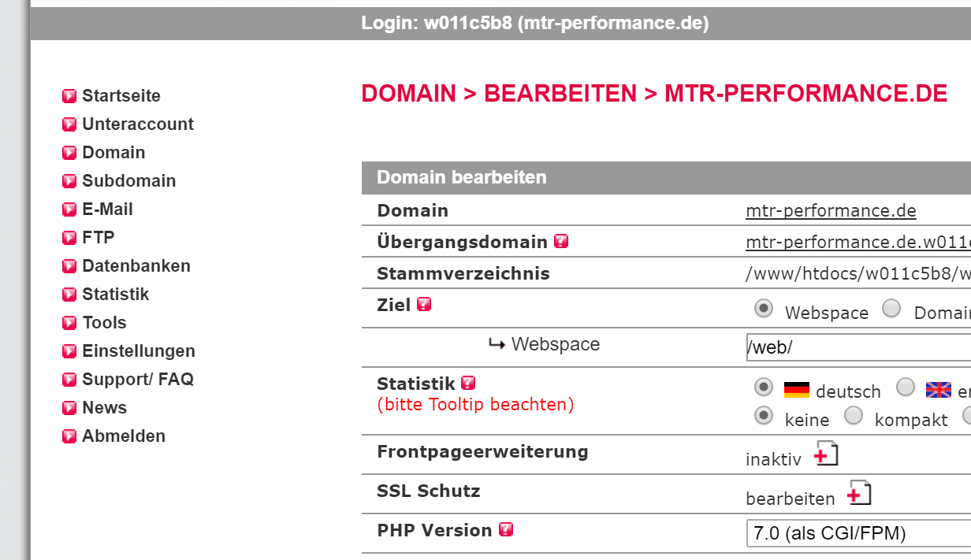
Task: Activate Frontpageerweiterung via the plus icon
Action: (x=826, y=454)
